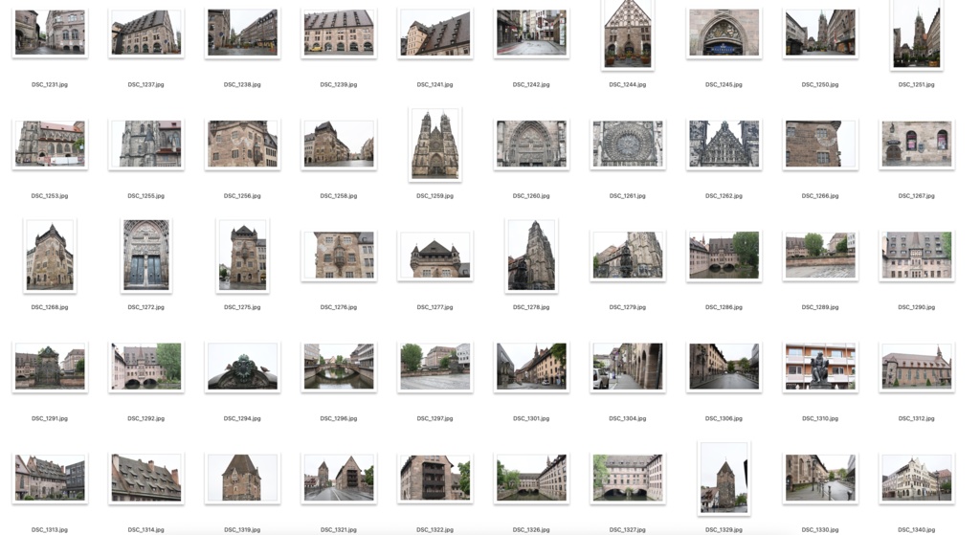Click the DSC_1244.jpg file name
Image resolution: width=980 pixels, height=535 pixels.
pyautogui.click(x=628, y=84)
